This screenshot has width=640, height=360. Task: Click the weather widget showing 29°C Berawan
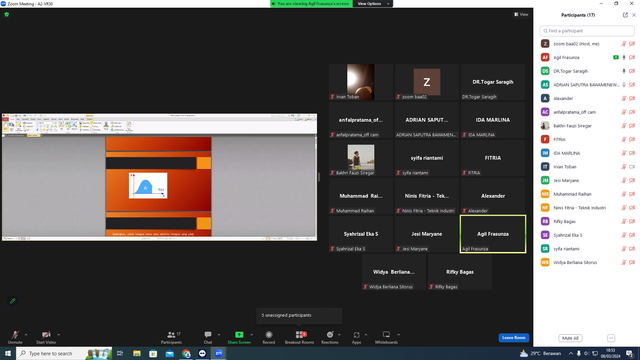coord(540,353)
